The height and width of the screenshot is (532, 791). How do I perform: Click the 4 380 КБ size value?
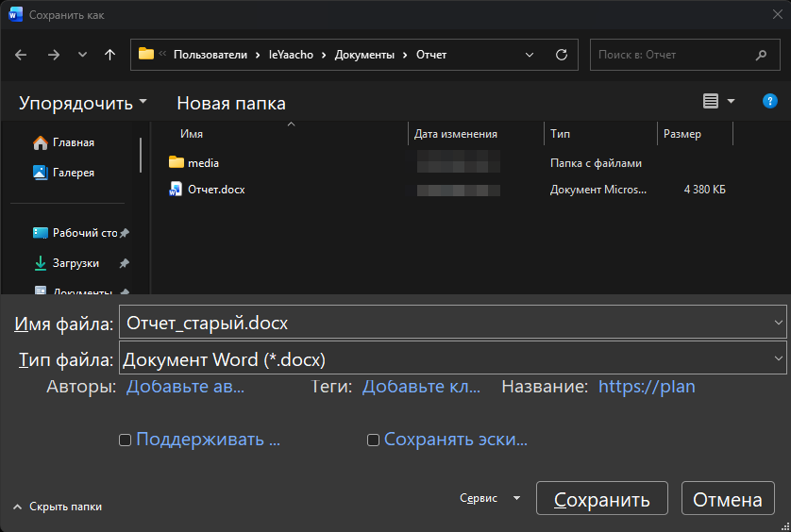[704, 190]
